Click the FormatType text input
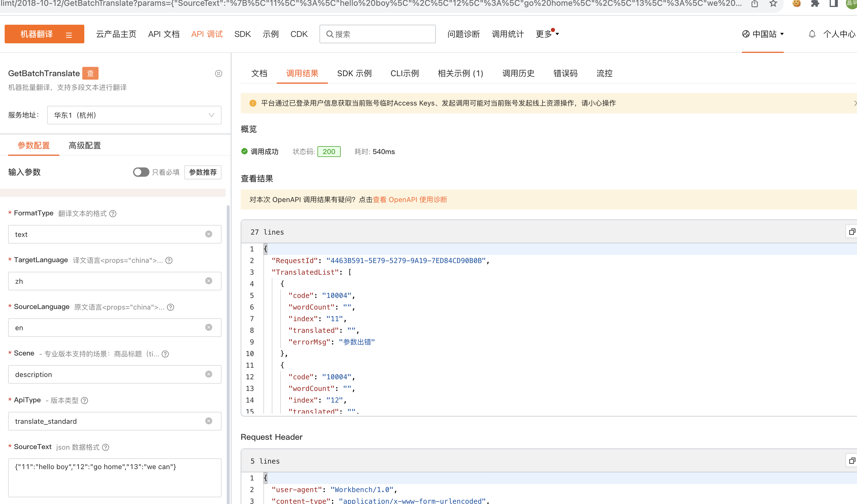857x504 pixels. pos(115,234)
